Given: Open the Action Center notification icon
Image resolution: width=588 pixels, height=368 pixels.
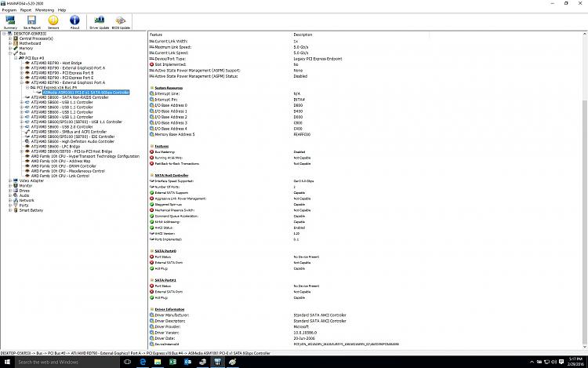Looking at the screenshot, I should (561, 362).
